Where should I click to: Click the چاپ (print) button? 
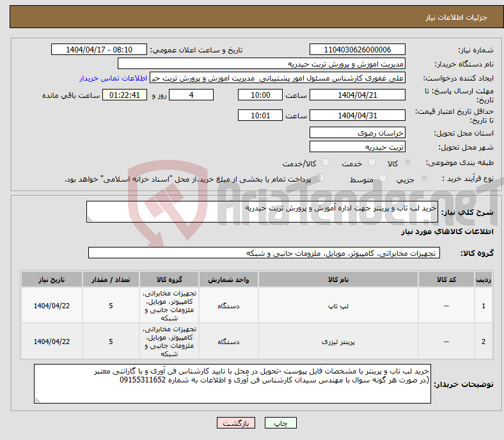click(280, 423)
